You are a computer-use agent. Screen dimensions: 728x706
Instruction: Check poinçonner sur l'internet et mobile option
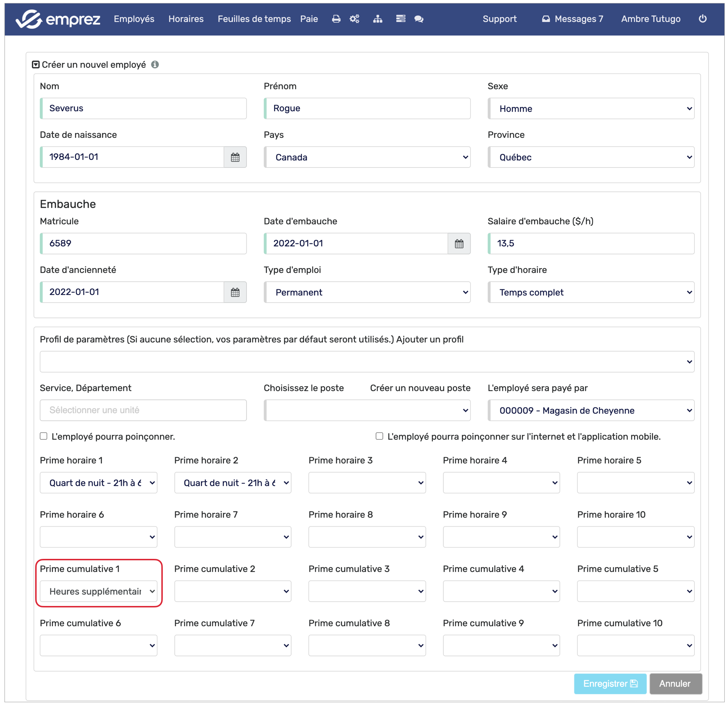(379, 436)
